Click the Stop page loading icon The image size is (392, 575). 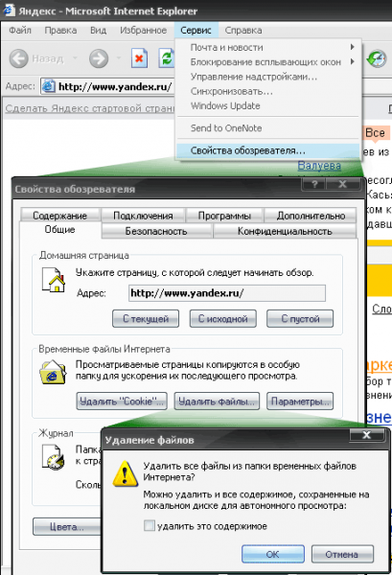[x=139, y=58]
